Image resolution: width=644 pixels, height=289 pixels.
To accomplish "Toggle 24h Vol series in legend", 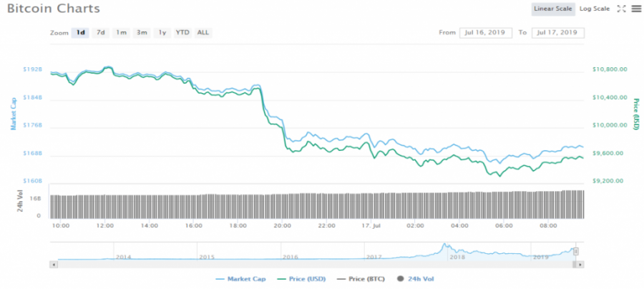I will coord(415,279).
